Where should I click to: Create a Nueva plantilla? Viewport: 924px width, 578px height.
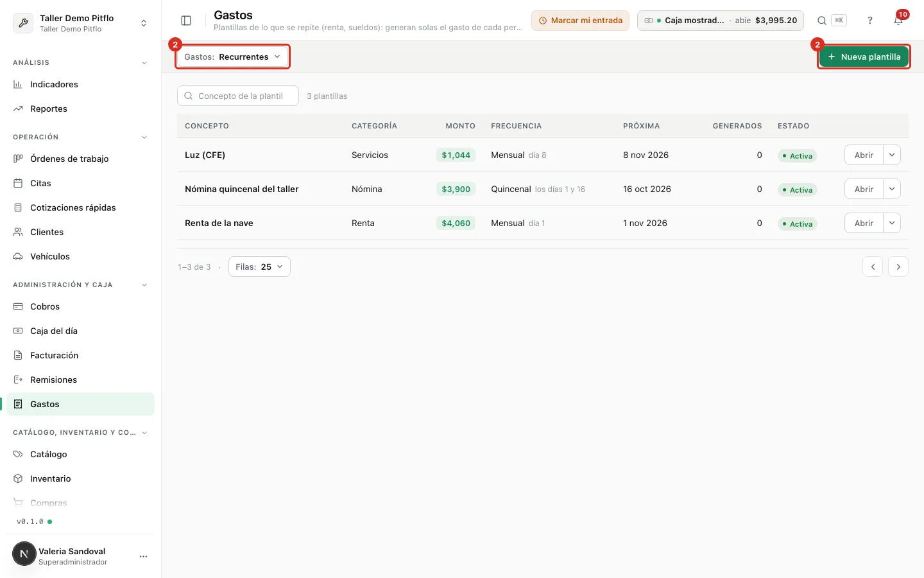coord(864,57)
